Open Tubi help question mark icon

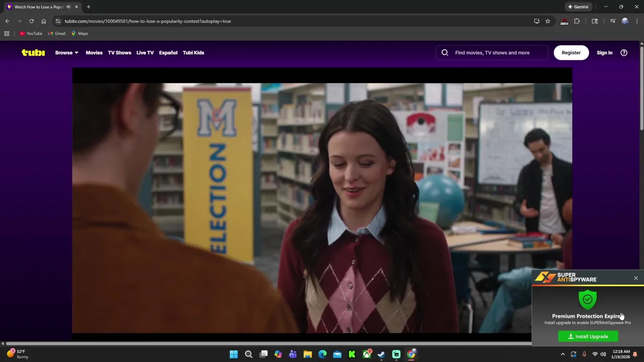click(624, 52)
